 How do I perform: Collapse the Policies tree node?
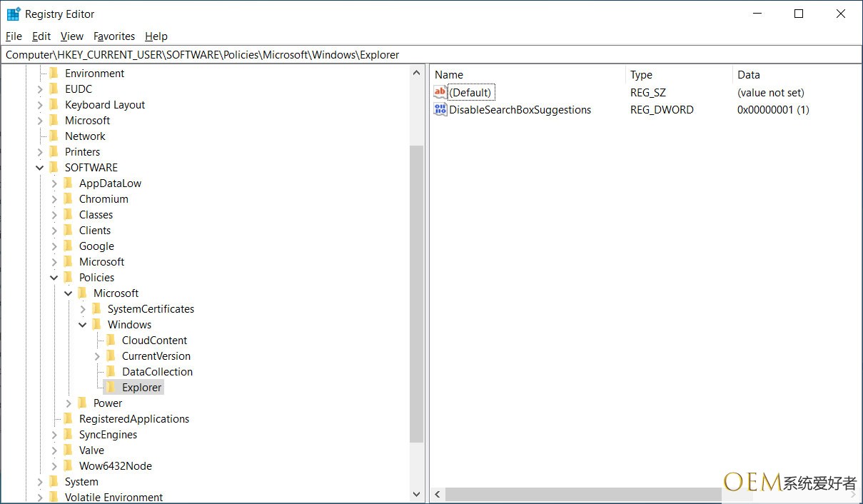(54, 278)
